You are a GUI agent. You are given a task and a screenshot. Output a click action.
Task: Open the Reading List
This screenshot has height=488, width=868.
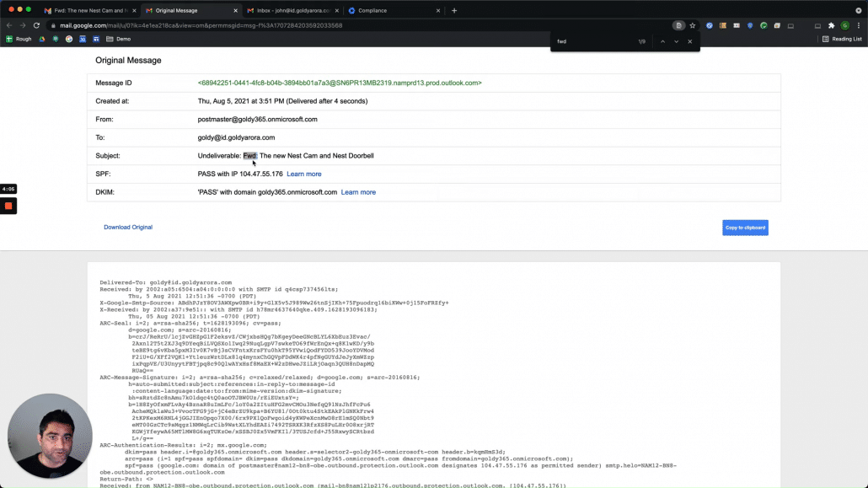pyautogui.click(x=842, y=40)
